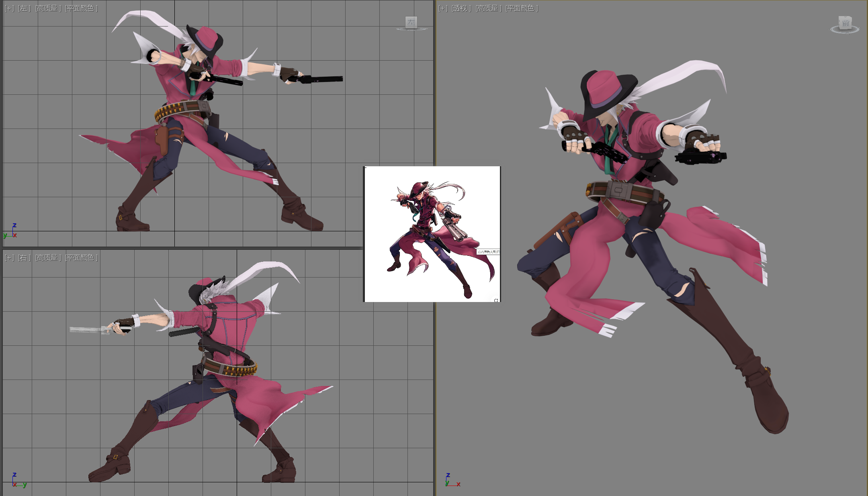868x496 pixels.
Task: Open the [右] view label menu
Action: coord(24,258)
